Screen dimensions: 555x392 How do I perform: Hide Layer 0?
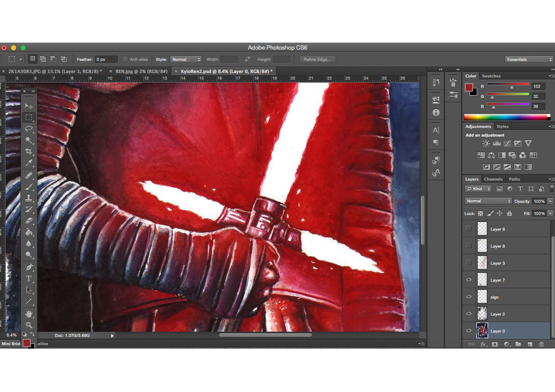[469, 330]
